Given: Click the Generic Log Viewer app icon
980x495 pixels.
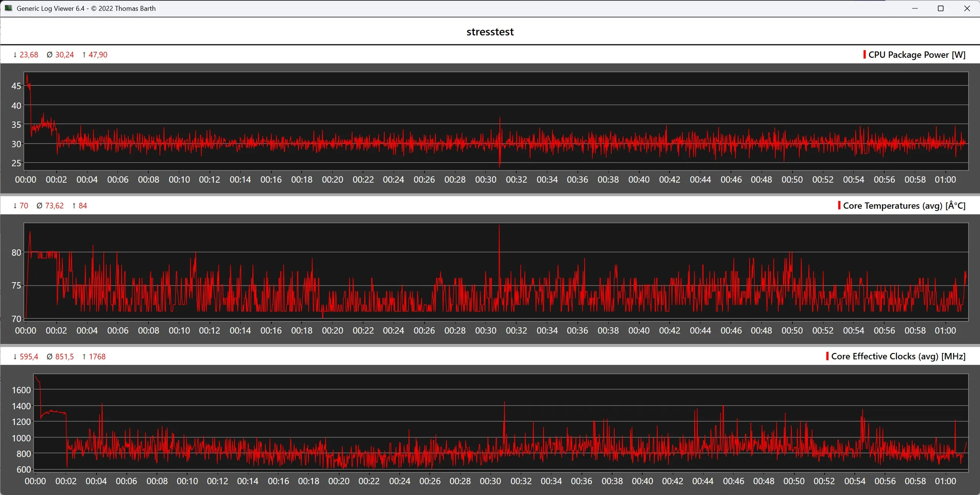Looking at the screenshot, I should click(x=8, y=8).
